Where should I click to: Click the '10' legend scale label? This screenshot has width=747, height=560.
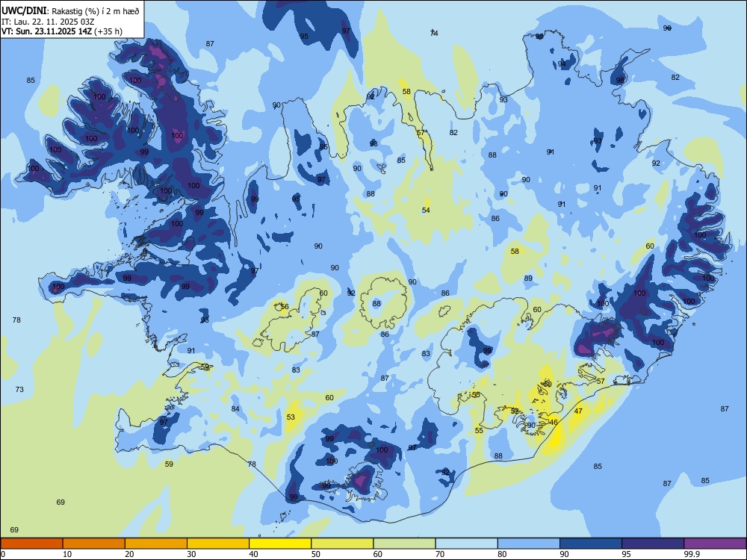click(x=67, y=554)
